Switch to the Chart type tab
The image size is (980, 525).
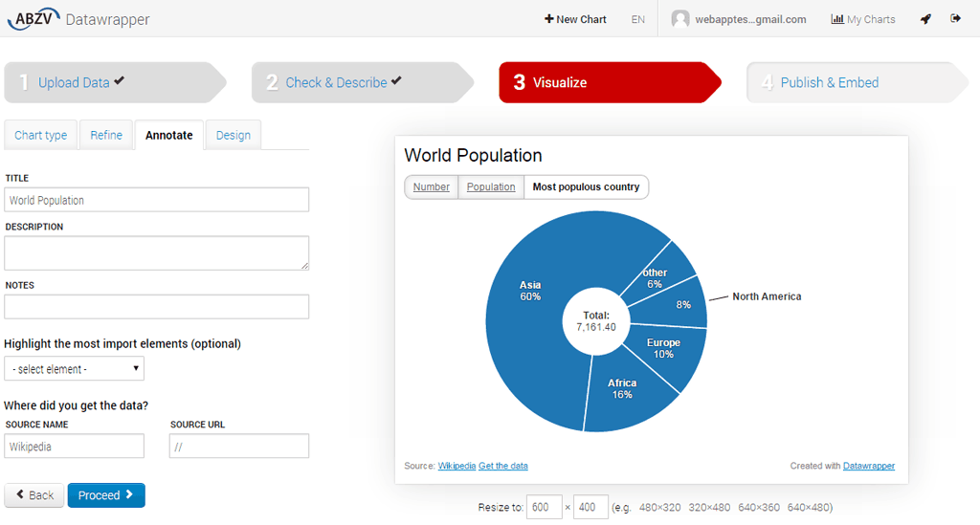[x=40, y=135]
